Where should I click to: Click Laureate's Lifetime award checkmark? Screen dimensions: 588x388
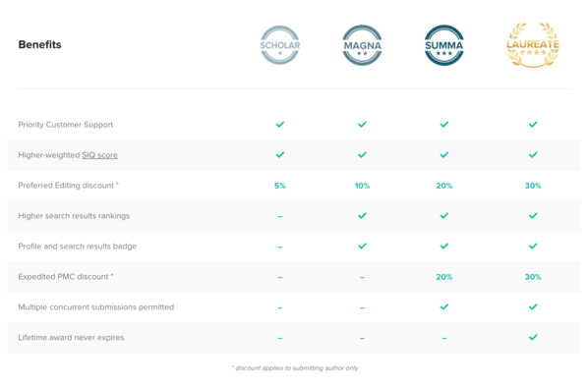533,338
